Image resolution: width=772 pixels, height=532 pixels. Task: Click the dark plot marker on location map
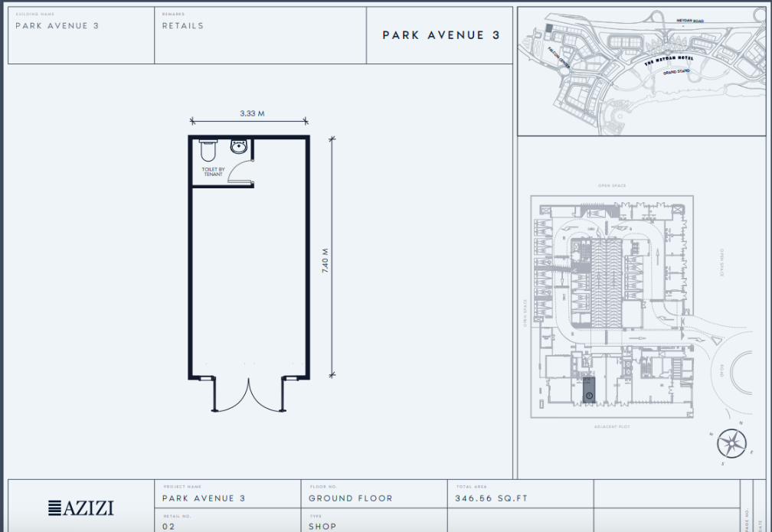pyautogui.click(x=548, y=28)
